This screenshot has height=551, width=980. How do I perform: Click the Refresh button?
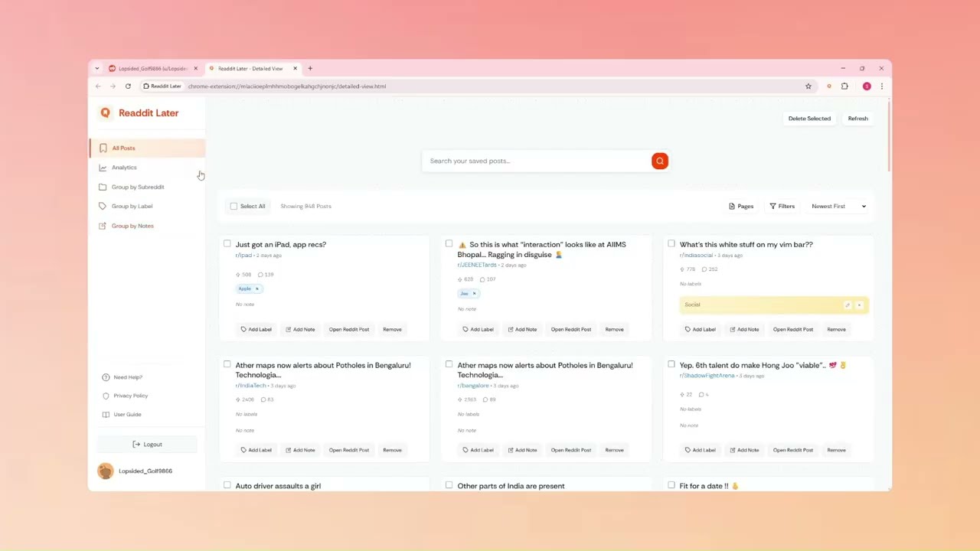[857, 119]
